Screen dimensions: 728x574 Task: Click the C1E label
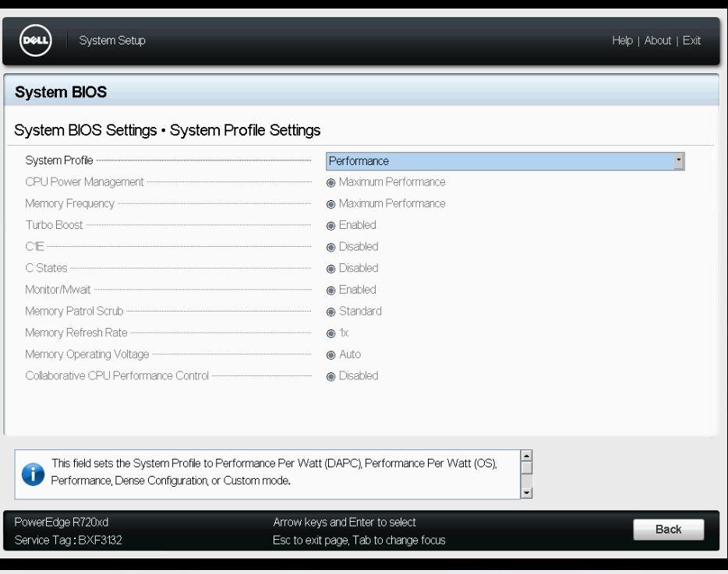(x=35, y=246)
